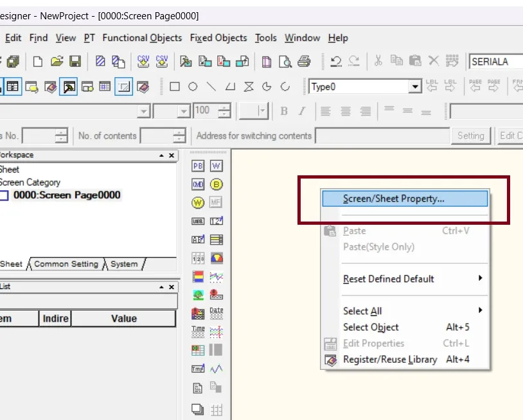Viewport: 523px width, 420px height.
Task: Select the Analog Meter object tool
Action: point(218,258)
